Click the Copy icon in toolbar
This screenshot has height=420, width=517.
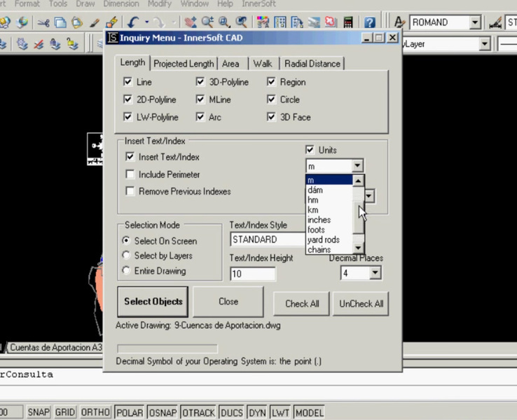pos(60,22)
